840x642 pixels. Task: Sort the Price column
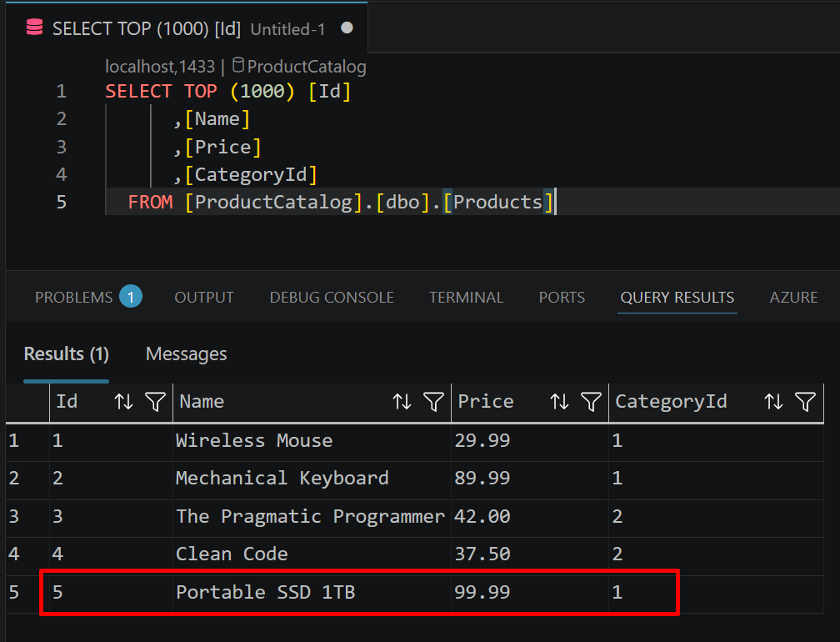click(559, 401)
